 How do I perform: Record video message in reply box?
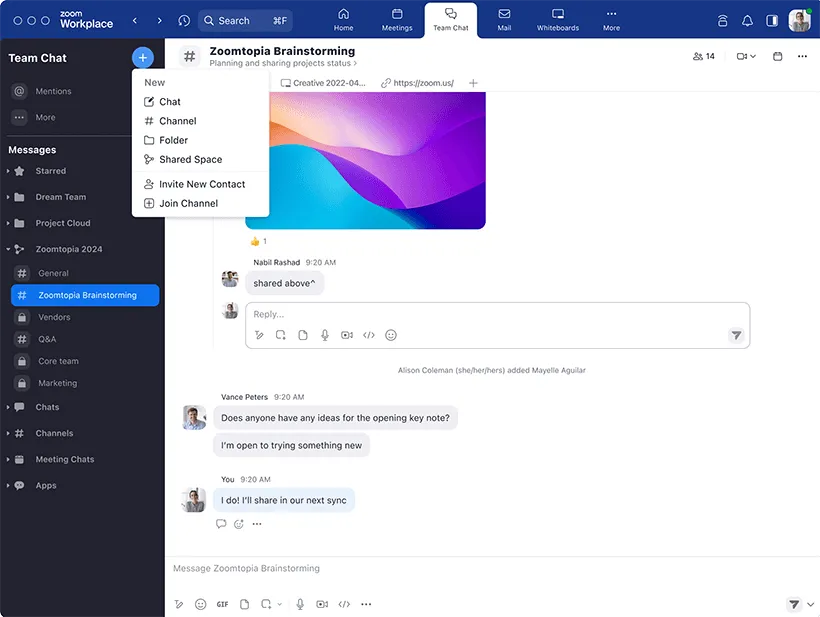click(347, 335)
